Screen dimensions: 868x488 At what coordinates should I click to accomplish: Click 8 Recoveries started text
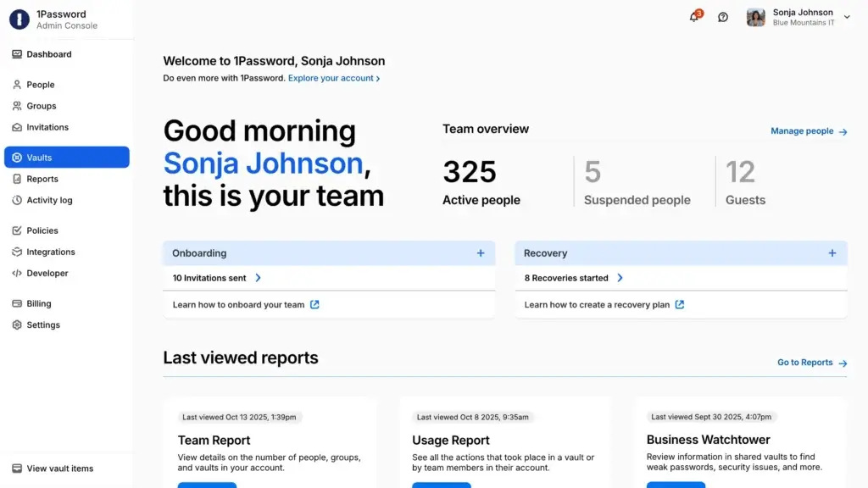[565, 278]
